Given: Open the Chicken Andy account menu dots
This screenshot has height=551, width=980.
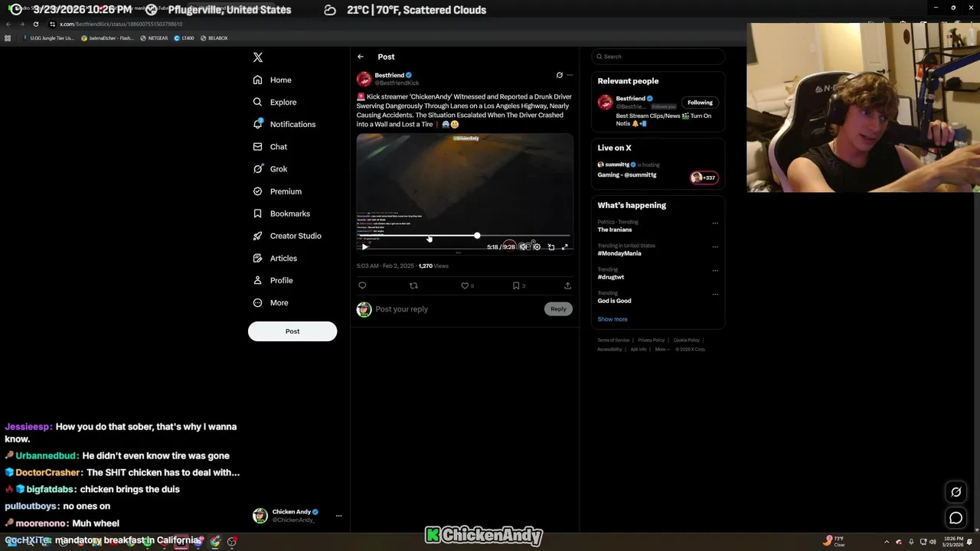Looking at the screenshot, I should 338,516.
